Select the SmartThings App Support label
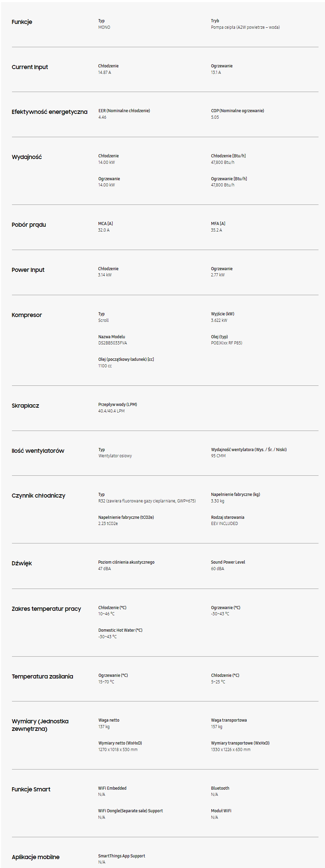Screen dimensions: 325x868 [122, 856]
